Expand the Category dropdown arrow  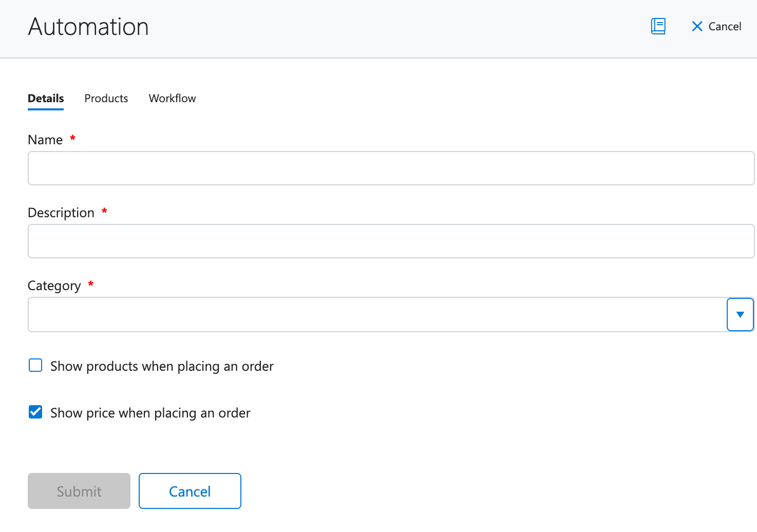[740, 314]
